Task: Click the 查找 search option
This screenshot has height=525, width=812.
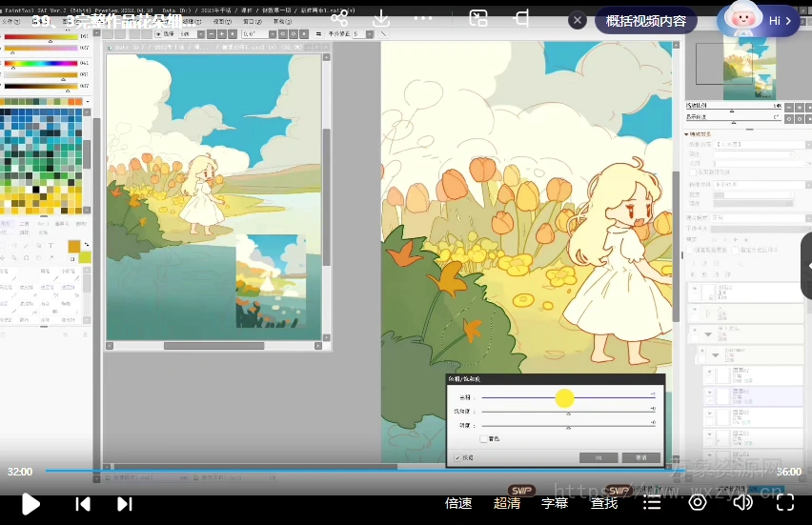Action: point(603,503)
